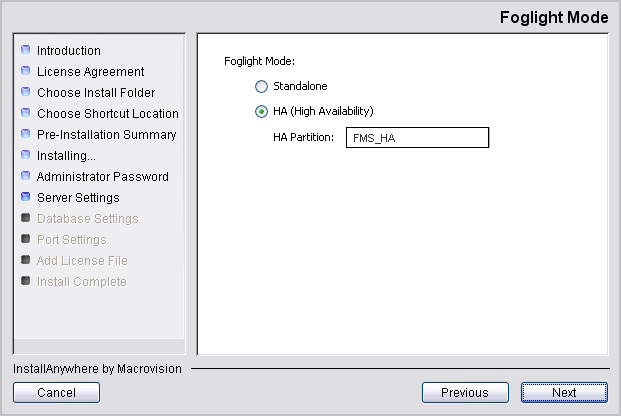Click the Administrator Password bullet icon
The height and width of the screenshot is (416, 621).
pos(26,176)
